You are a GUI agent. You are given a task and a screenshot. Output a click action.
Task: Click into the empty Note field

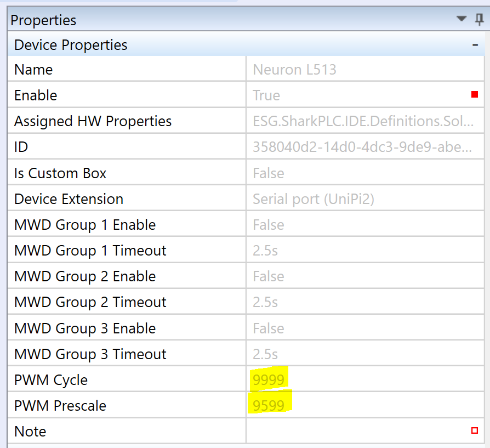356,432
